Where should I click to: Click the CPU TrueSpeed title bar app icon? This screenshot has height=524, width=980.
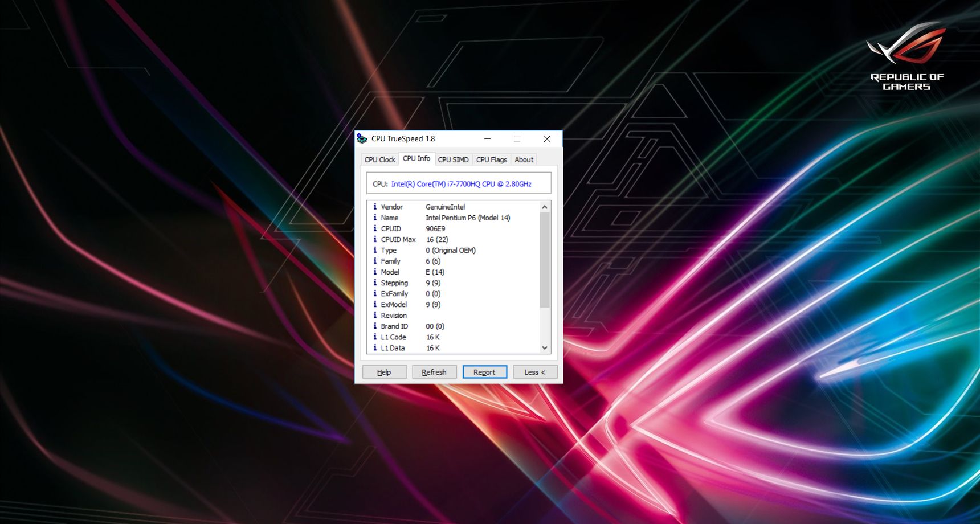click(x=362, y=138)
